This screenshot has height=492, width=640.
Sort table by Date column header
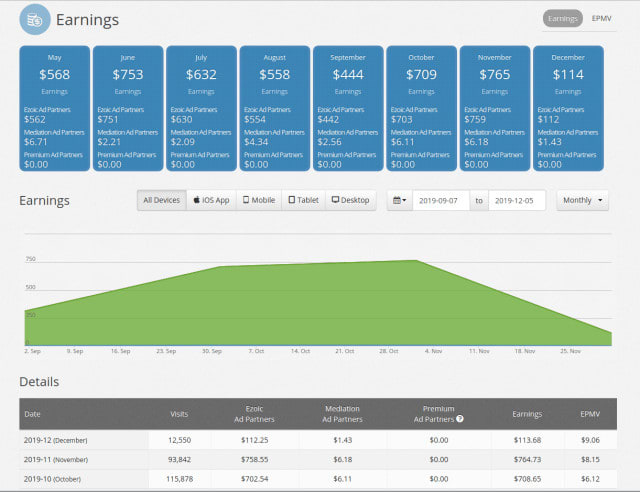click(33, 413)
